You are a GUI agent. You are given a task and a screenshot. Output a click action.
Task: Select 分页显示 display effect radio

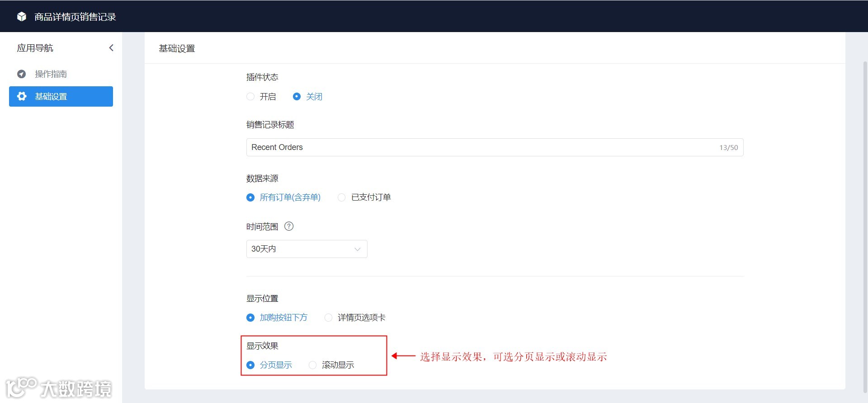pyautogui.click(x=250, y=365)
